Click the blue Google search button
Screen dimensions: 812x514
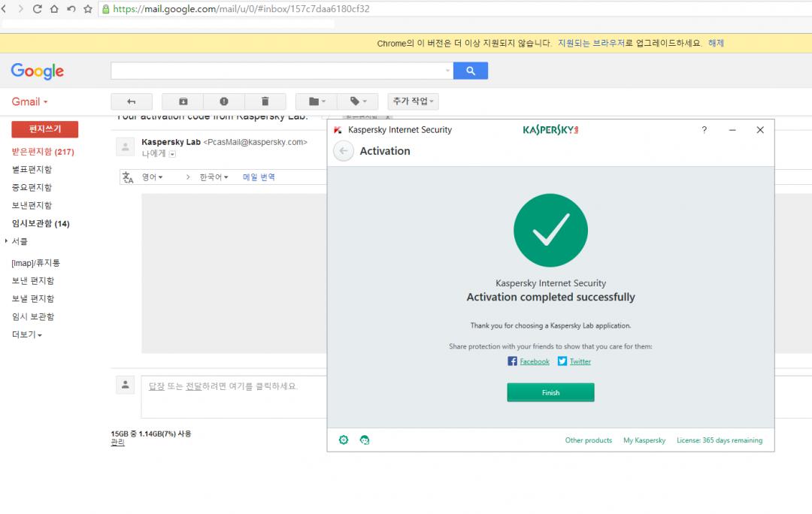click(x=471, y=71)
